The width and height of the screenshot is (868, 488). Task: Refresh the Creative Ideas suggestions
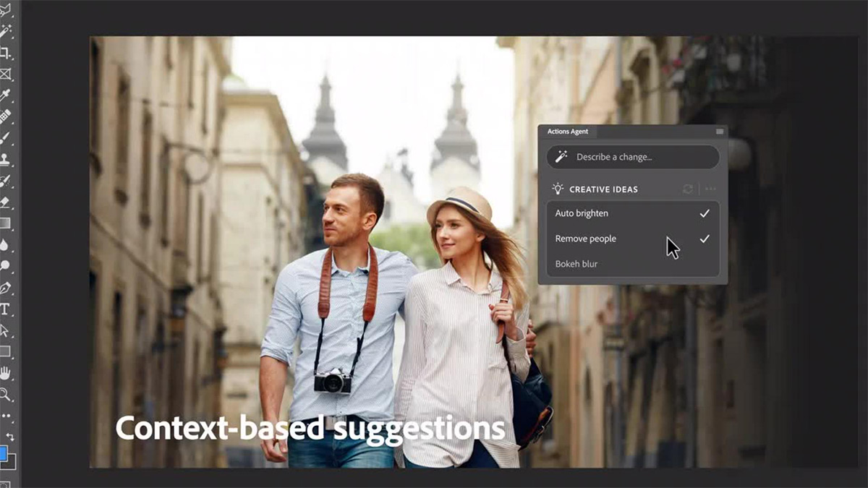click(x=687, y=189)
